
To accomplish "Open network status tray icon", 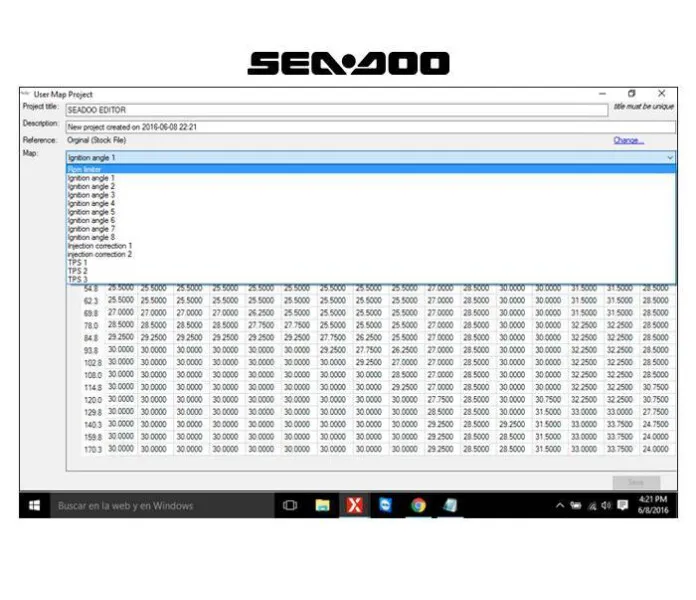I will [592, 505].
